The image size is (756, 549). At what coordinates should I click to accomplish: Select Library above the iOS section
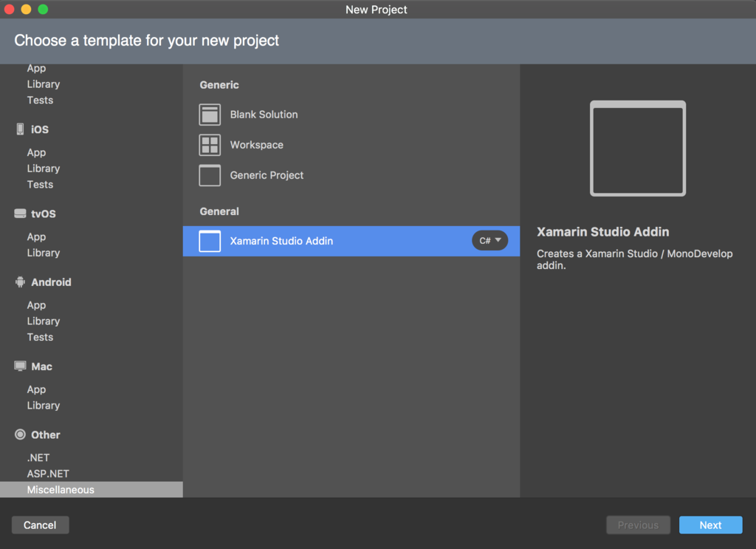(44, 84)
